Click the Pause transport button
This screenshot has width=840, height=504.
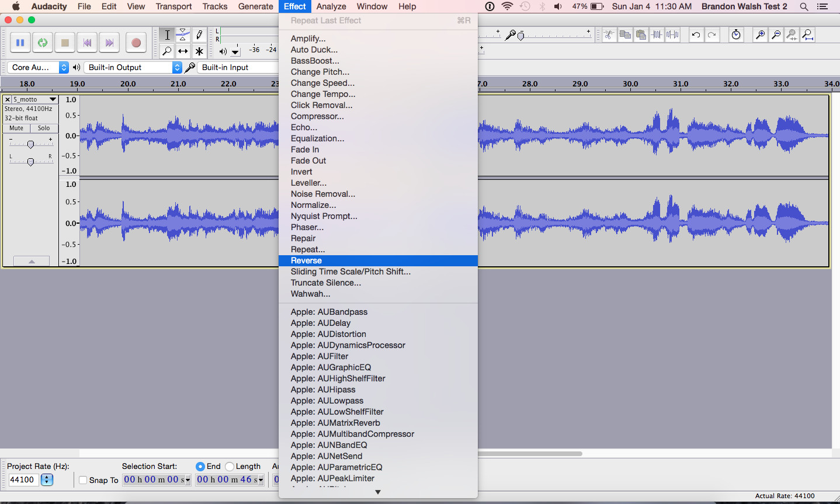coord(20,43)
